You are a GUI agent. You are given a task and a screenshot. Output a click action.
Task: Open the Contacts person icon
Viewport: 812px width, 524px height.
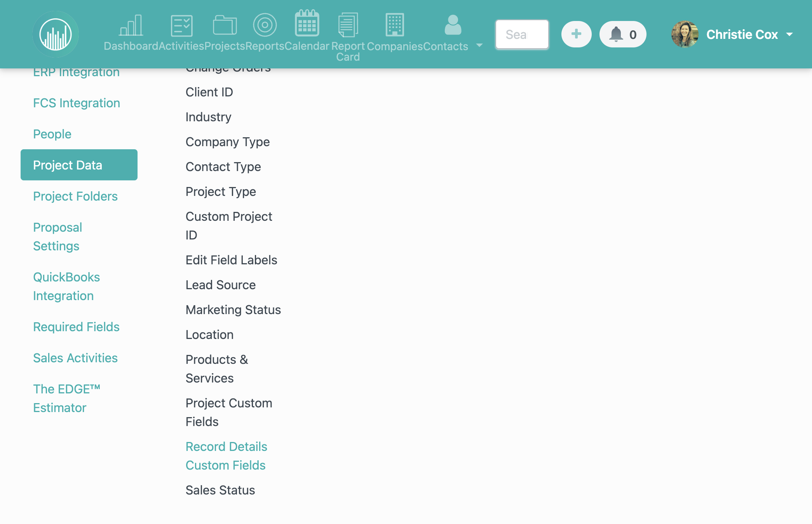point(453,25)
